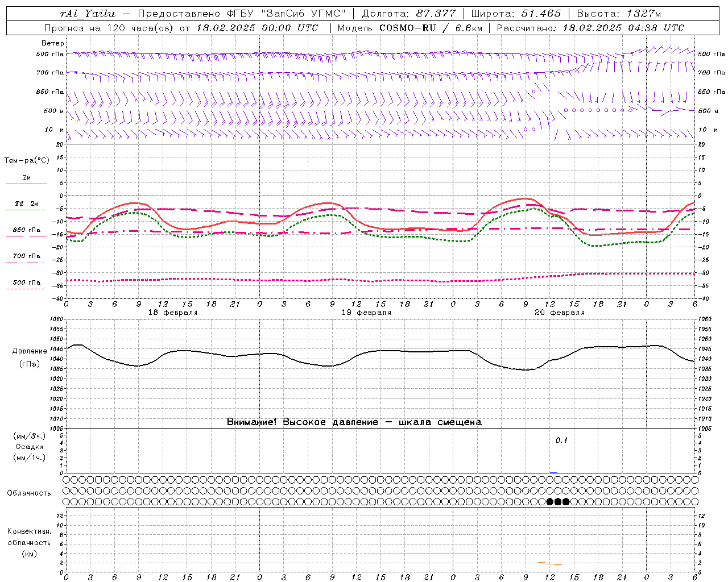Click the 18 февраля date label
The image size is (728, 582).
173,313
